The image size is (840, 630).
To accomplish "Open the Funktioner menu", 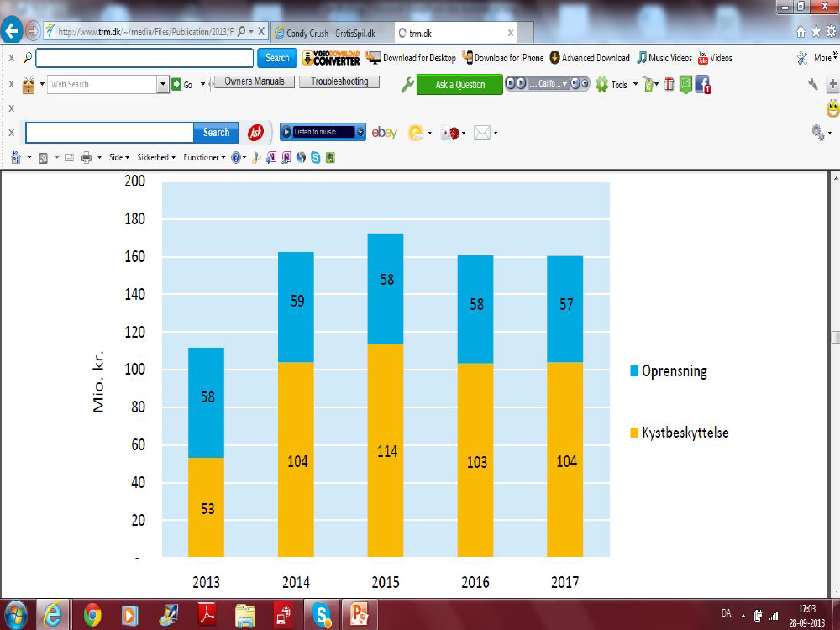I will (x=204, y=157).
